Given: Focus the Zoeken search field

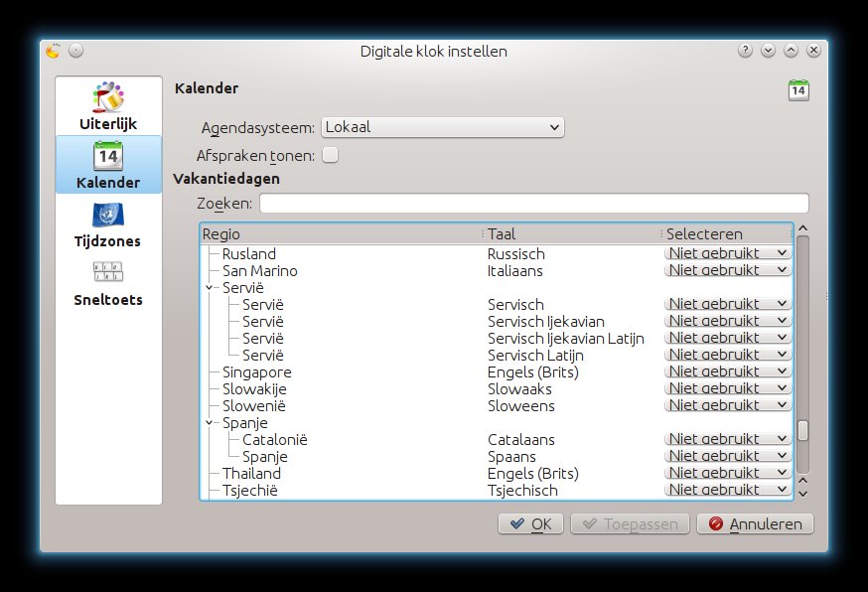Looking at the screenshot, I should point(533,204).
